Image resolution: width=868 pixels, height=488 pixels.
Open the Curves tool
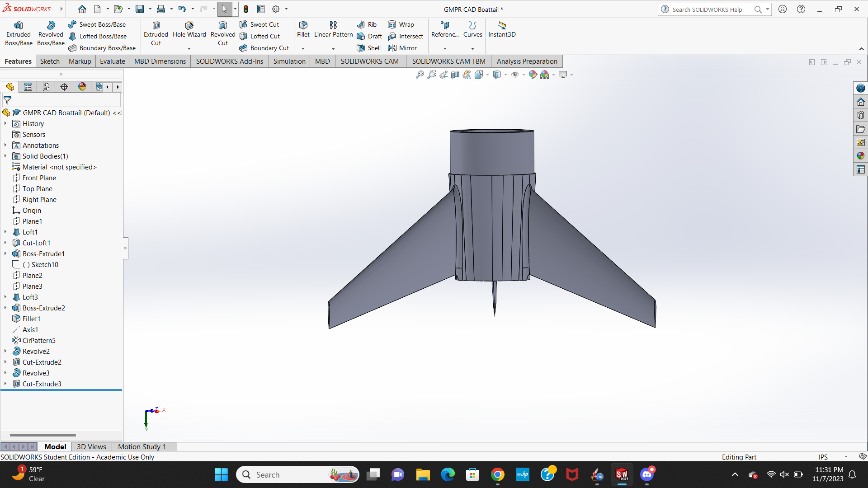point(473,30)
